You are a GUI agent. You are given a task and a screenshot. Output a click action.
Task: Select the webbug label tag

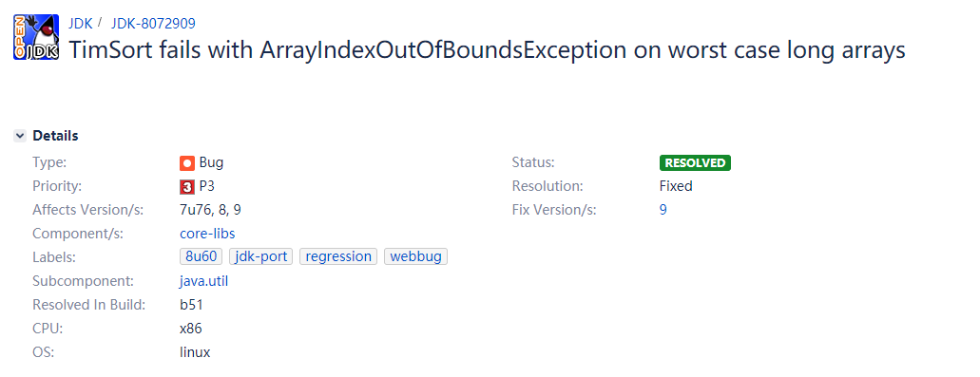pos(415,256)
